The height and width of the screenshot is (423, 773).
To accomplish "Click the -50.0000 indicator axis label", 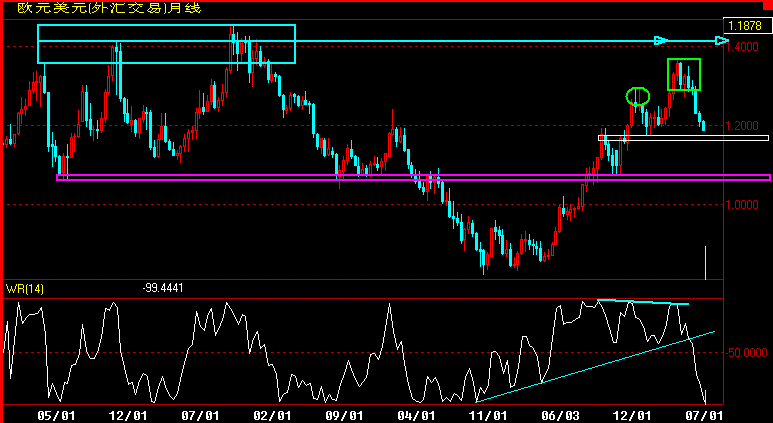I will tap(745, 352).
